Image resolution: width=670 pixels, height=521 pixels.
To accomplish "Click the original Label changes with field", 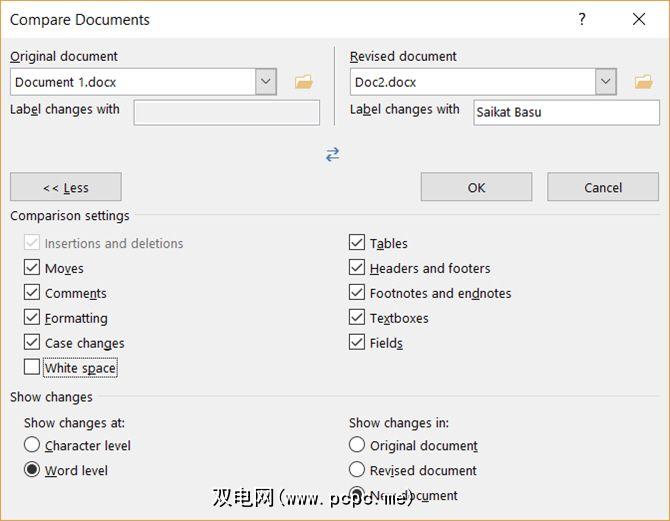I will [x=226, y=112].
